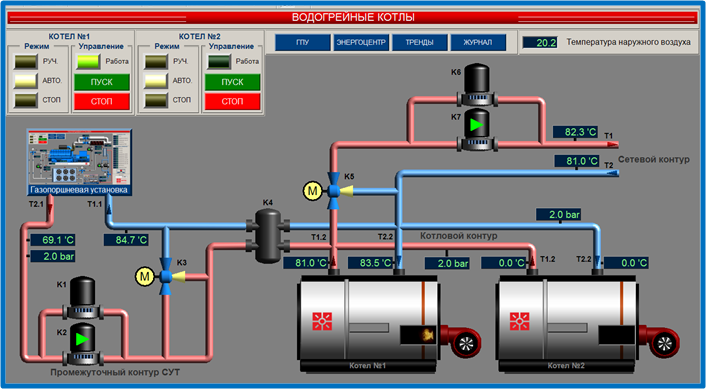The width and height of the screenshot is (706, 389).
Task: Set Котел №1 mode to РУЧ.
Action: tap(26, 62)
